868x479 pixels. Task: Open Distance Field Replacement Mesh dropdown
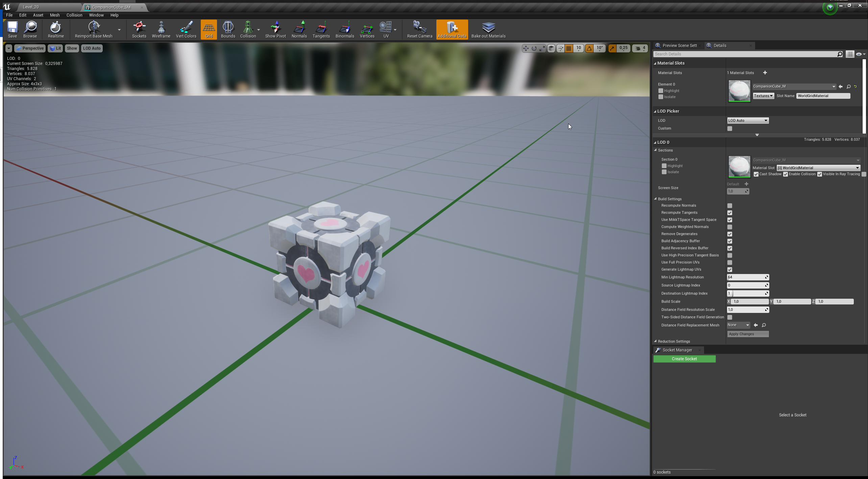point(738,325)
